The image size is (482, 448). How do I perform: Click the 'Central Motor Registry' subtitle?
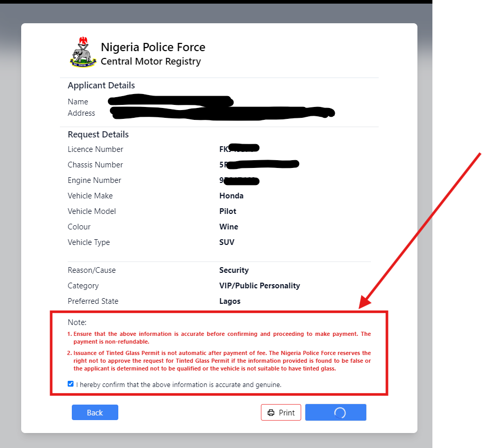click(x=151, y=61)
